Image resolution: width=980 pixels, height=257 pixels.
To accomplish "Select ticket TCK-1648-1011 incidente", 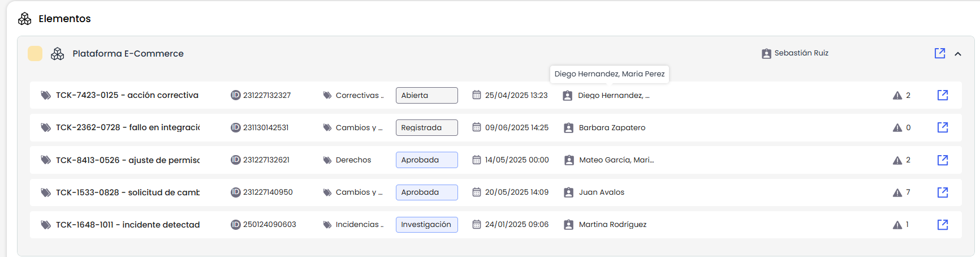I will (127, 225).
